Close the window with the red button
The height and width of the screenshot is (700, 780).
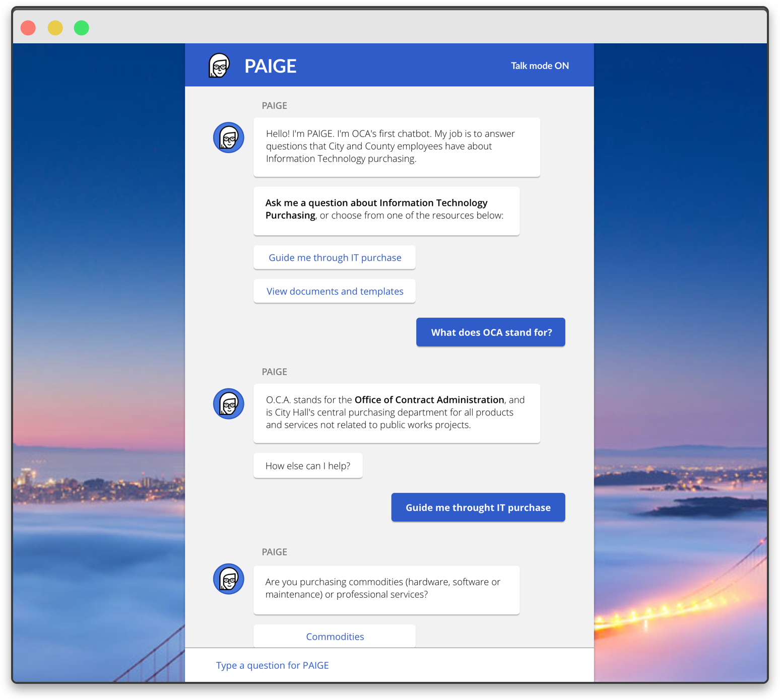[x=28, y=28]
